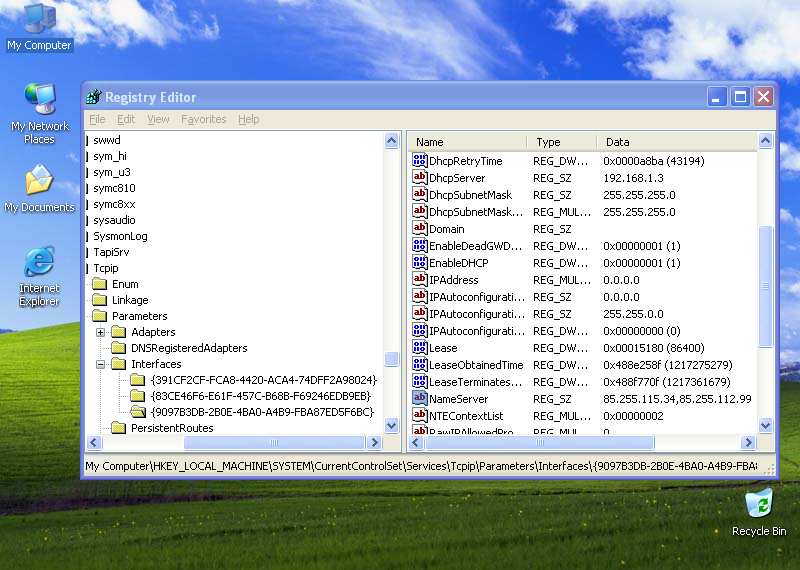
Task: Select the Linkage folder icon
Action: 99,300
